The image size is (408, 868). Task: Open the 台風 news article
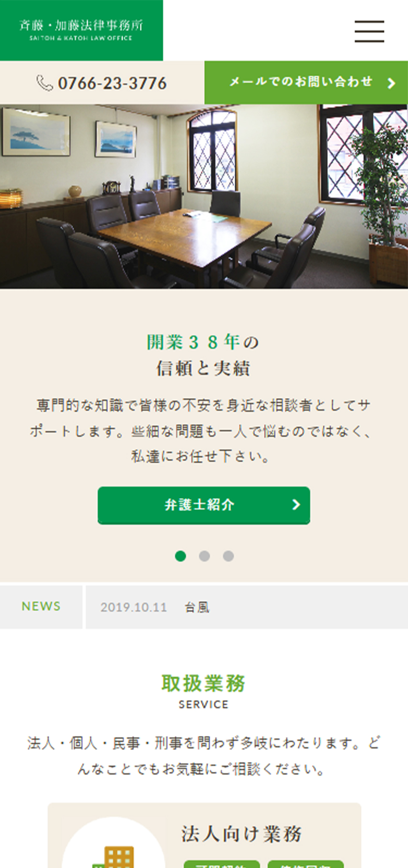click(197, 607)
